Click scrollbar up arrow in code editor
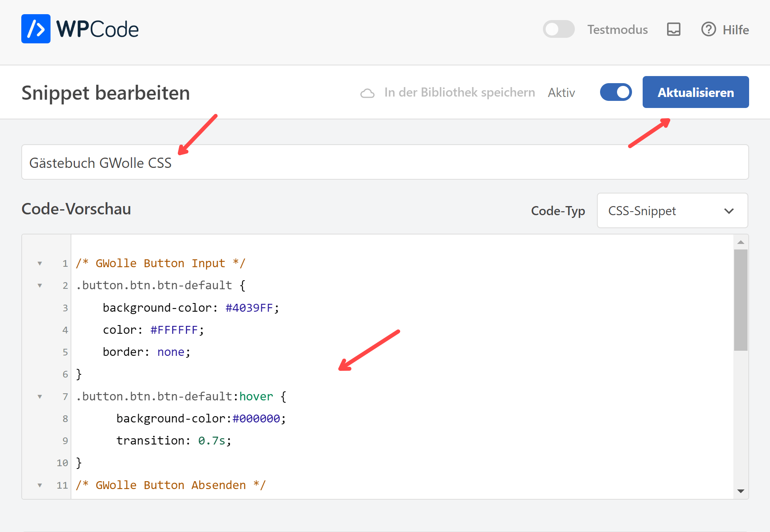This screenshot has width=770, height=532. click(x=741, y=242)
